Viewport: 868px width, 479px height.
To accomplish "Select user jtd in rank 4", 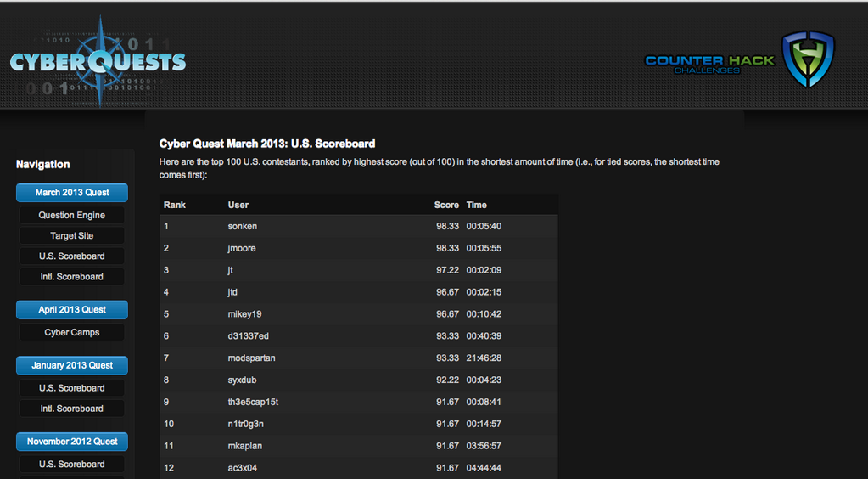I will pyautogui.click(x=232, y=292).
